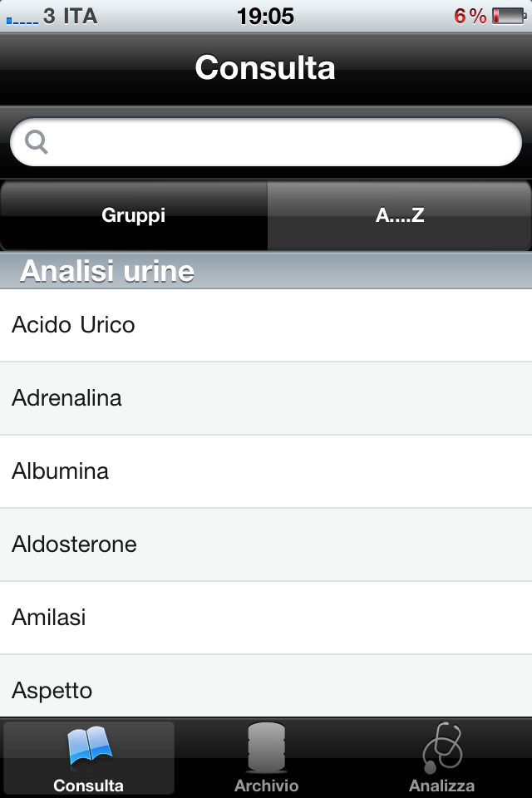
Task: Switch to A....Z alphabetical segment
Action: [x=400, y=215]
